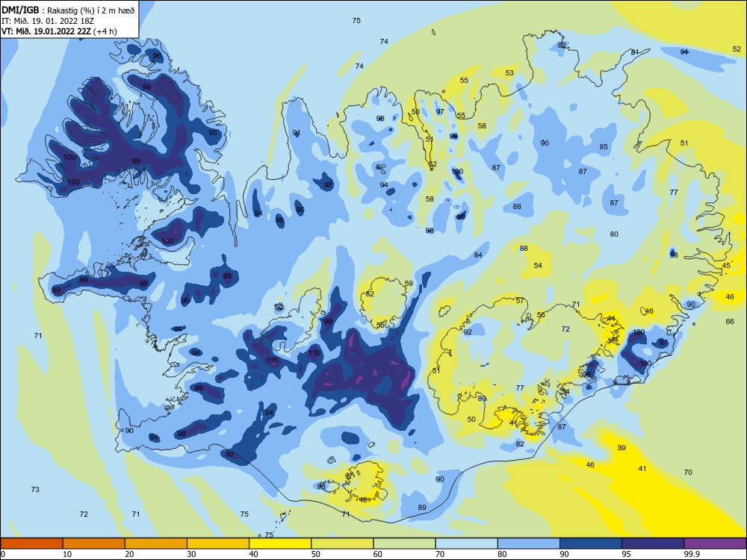The image size is (747, 560).
Task: Click the dark navy 95–99.9 legend swatch
Action: [x=653, y=544]
